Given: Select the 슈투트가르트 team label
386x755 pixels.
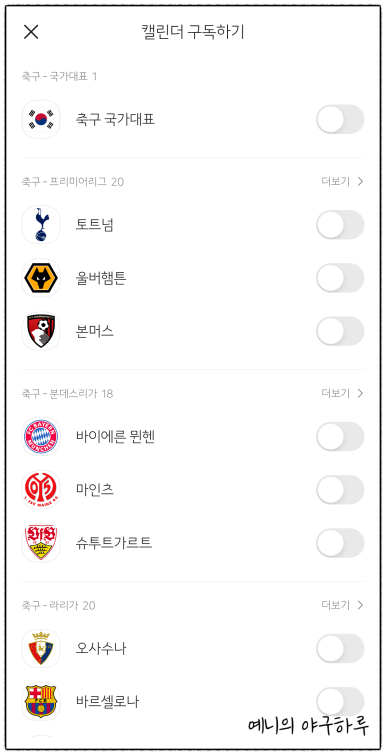Looking at the screenshot, I should click(x=114, y=543).
